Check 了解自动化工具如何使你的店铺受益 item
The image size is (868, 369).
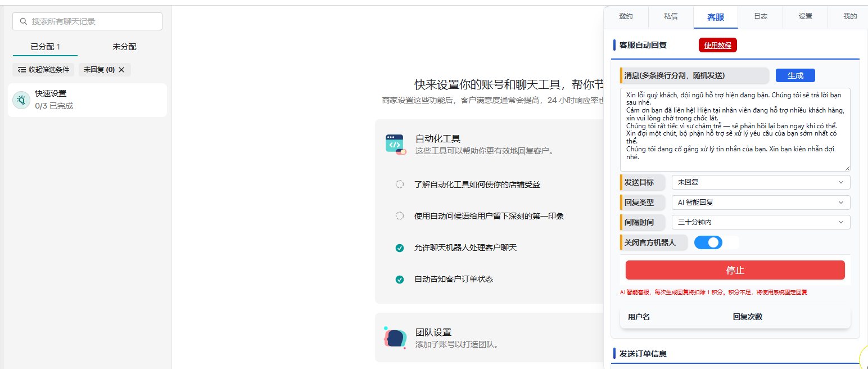point(400,184)
